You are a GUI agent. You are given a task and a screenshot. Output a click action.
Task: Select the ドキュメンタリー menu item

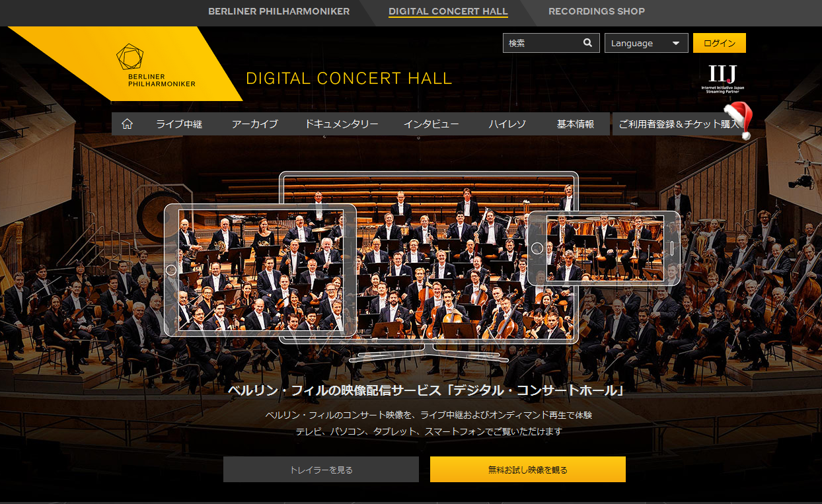click(x=342, y=124)
